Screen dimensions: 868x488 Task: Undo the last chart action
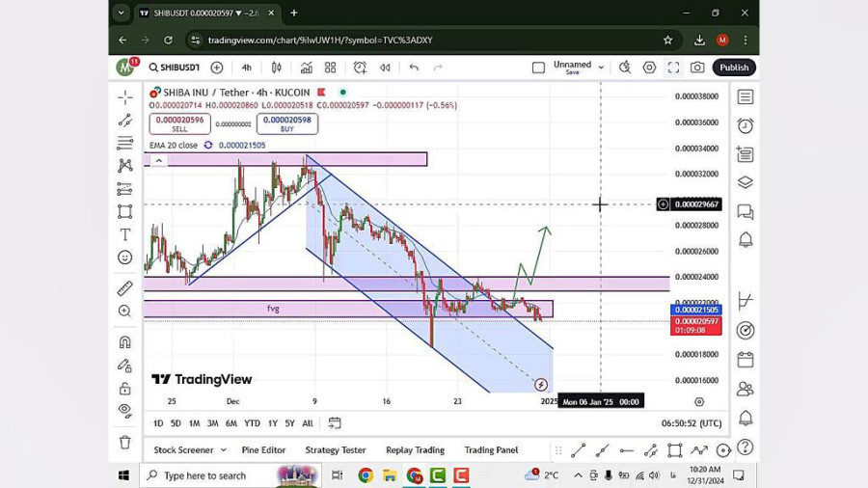[x=414, y=68]
